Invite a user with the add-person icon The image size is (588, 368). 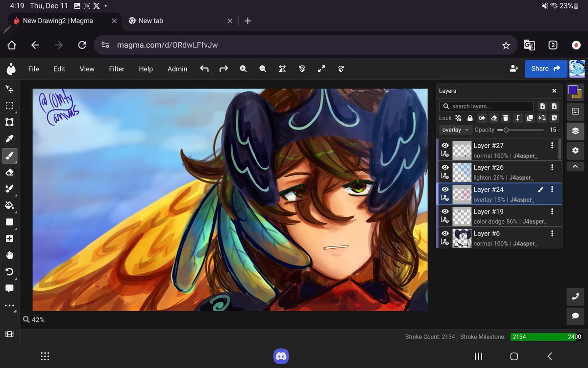point(514,69)
